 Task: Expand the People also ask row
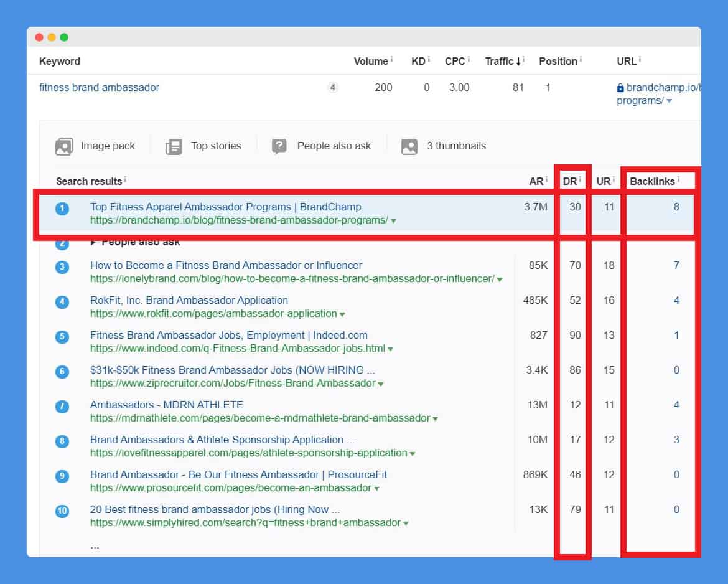pos(93,243)
